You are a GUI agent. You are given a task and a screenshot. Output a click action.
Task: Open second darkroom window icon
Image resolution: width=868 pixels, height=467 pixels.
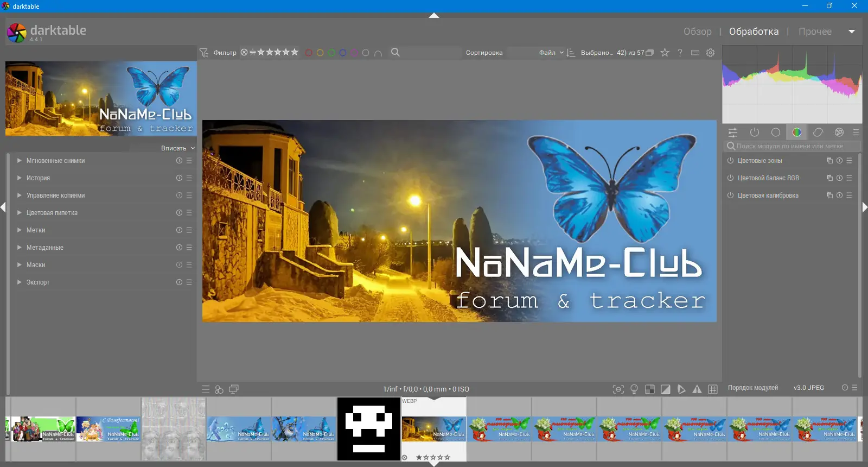[234, 389]
